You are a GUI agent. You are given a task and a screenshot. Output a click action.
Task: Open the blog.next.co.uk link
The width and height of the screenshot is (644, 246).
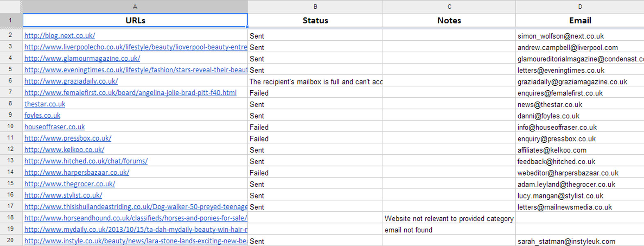59,36
